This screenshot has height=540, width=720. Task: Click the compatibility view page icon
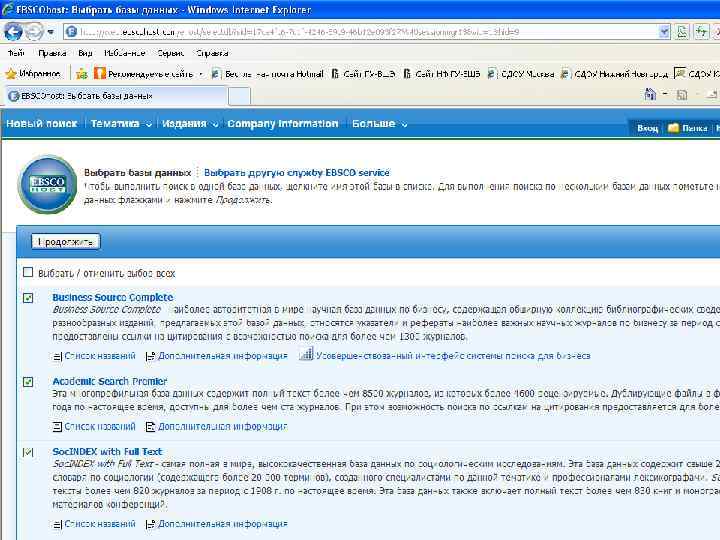pos(682,32)
